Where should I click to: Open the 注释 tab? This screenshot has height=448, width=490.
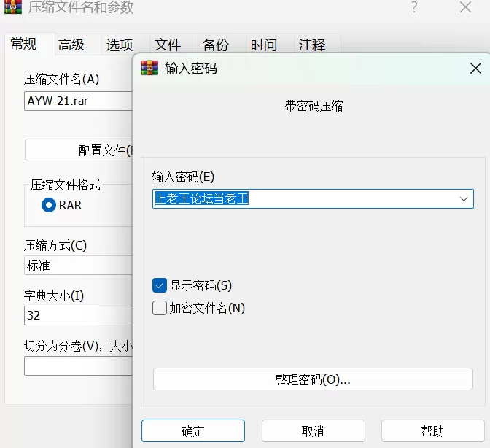point(311,45)
